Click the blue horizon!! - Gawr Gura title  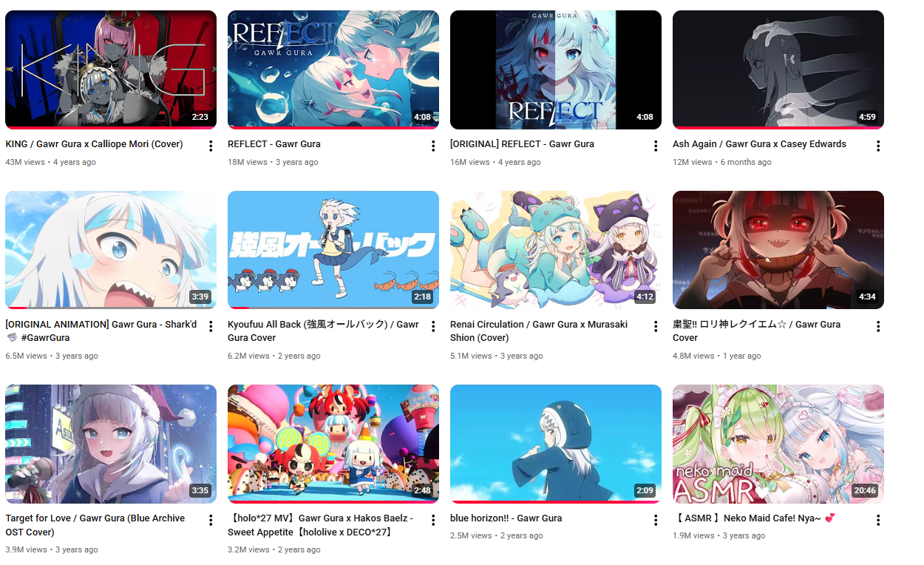coord(506,518)
